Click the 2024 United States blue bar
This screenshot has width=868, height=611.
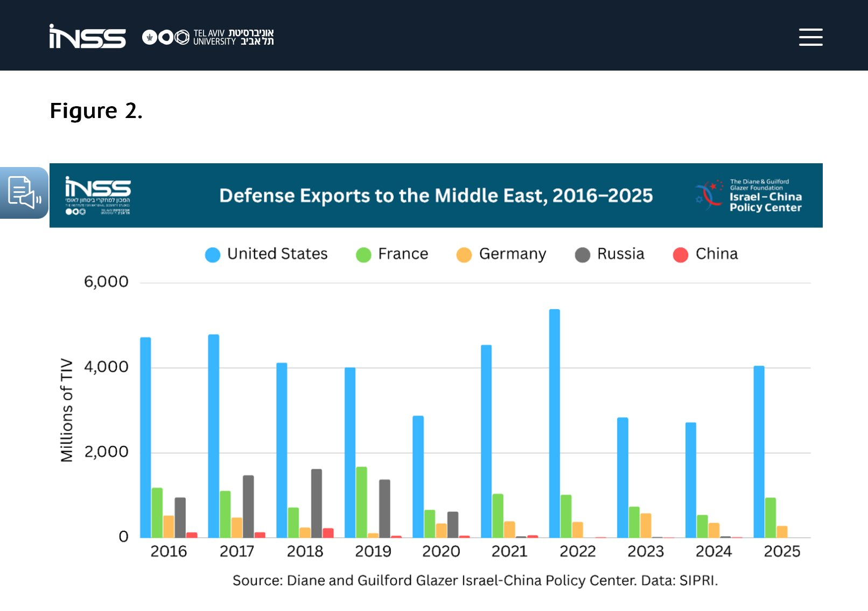[x=691, y=480]
